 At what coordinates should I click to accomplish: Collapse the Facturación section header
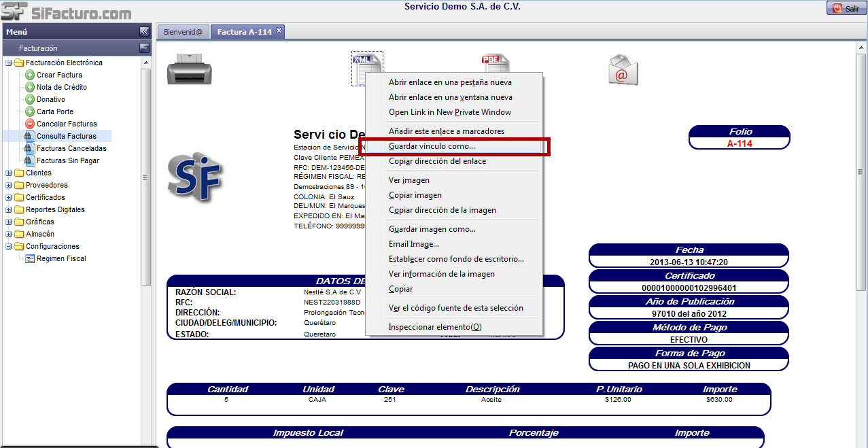pyautogui.click(x=144, y=48)
